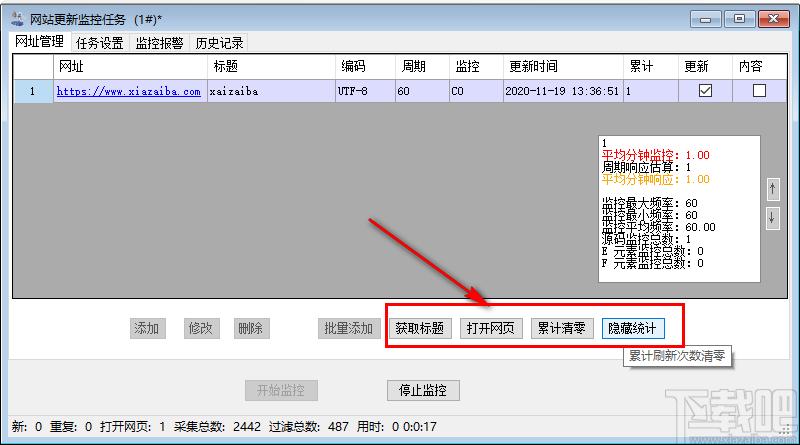Click 源码监控总数: 1 statistics line

tap(646, 239)
